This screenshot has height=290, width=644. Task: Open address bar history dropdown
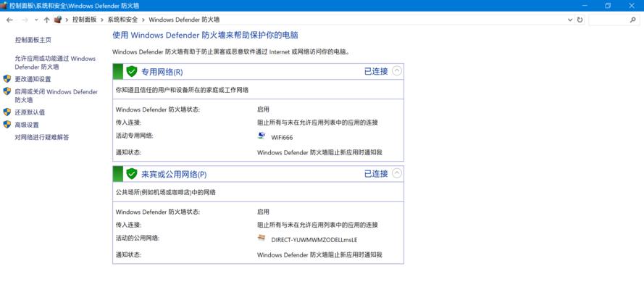[569, 20]
